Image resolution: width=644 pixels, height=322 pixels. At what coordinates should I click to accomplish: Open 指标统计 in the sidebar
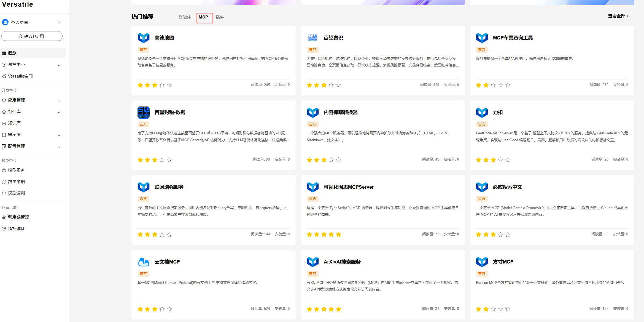16,229
